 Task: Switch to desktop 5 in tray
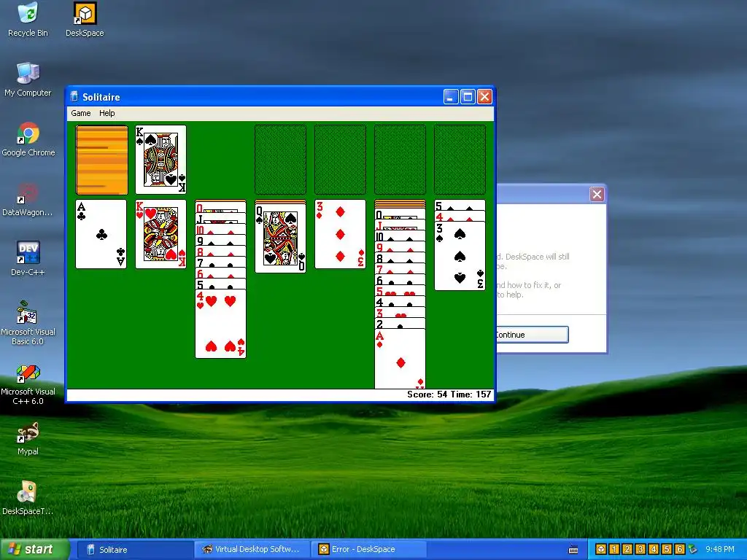click(667, 550)
